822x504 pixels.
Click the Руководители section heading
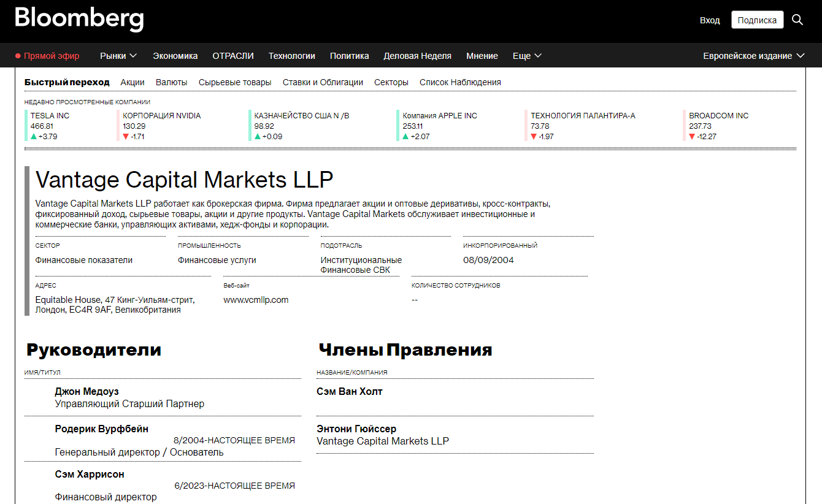click(93, 350)
